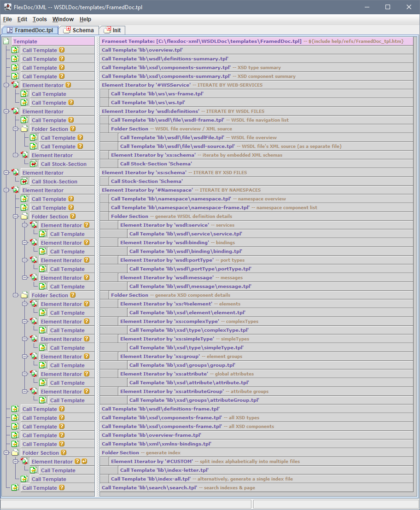Click the question-mark badge on the 'generate WSDL definition details' folder
The height and width of the screenshot is (510, 420).
coord(73,217)
